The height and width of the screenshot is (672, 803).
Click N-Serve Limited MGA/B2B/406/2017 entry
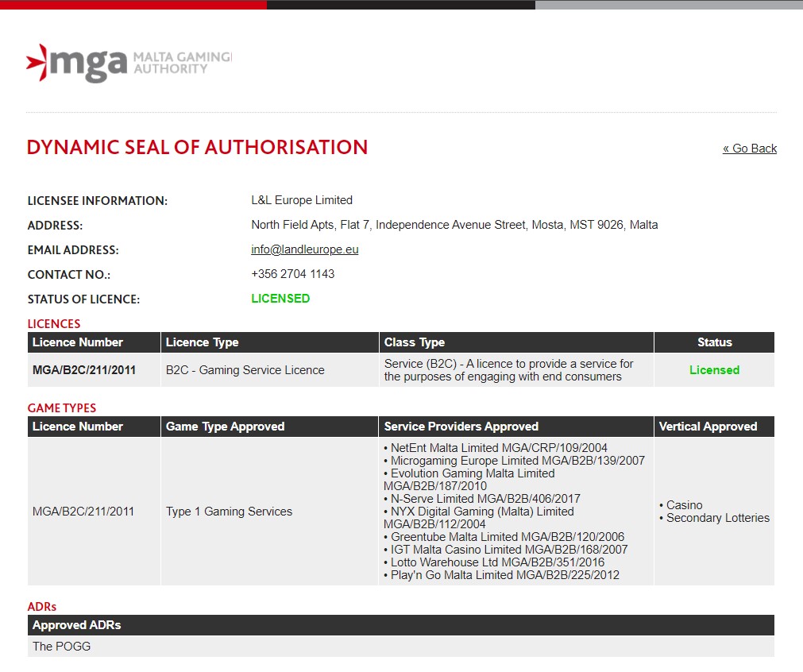482,498
